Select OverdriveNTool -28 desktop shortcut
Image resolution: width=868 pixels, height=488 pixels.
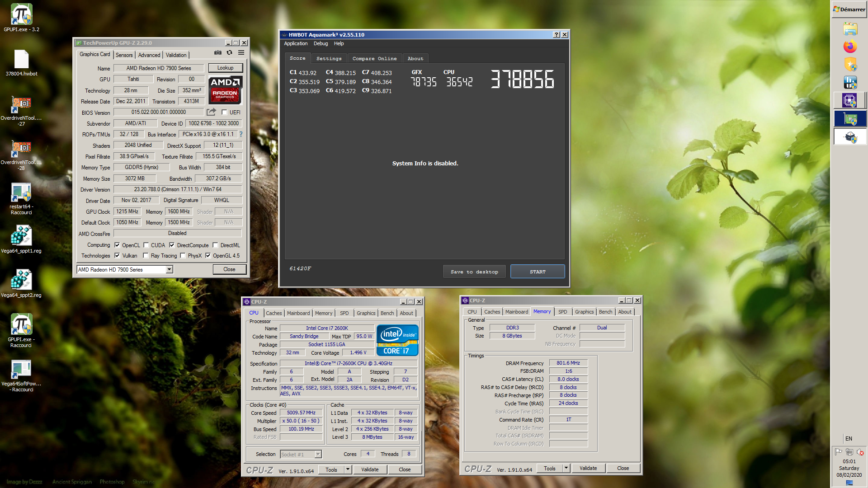pyautogui.click(x=21, y=155)
